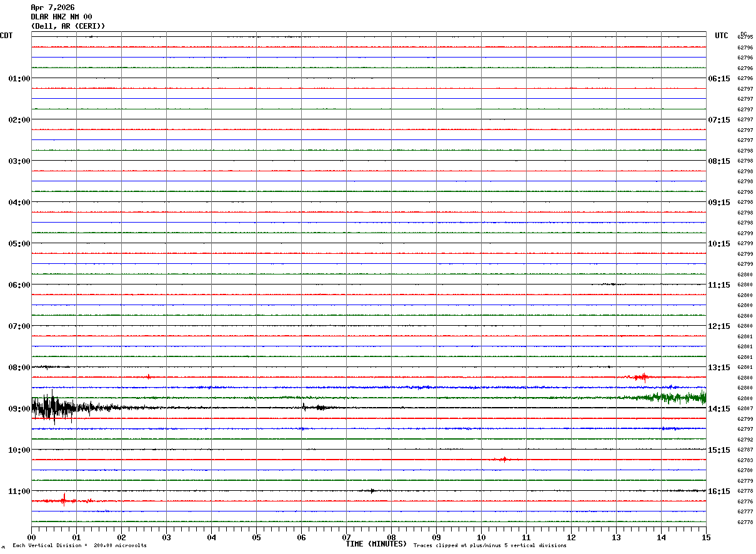756x554 pixels.
Task: Click the 02:00 CDT row label
Action: point(19,120)
